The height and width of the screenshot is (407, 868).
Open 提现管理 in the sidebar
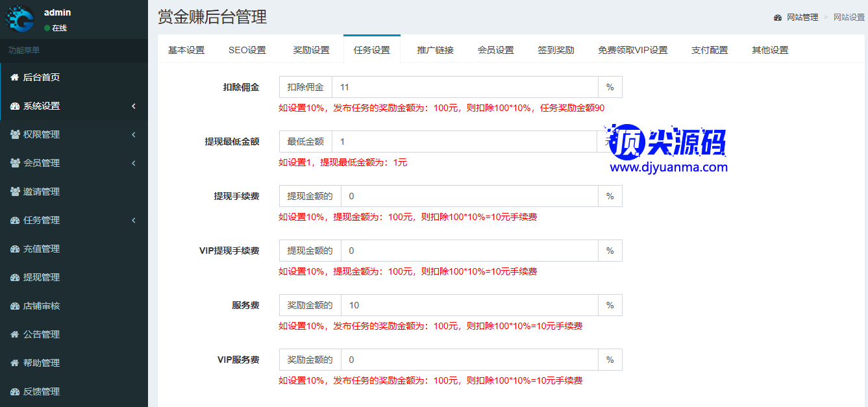[42, 277]
